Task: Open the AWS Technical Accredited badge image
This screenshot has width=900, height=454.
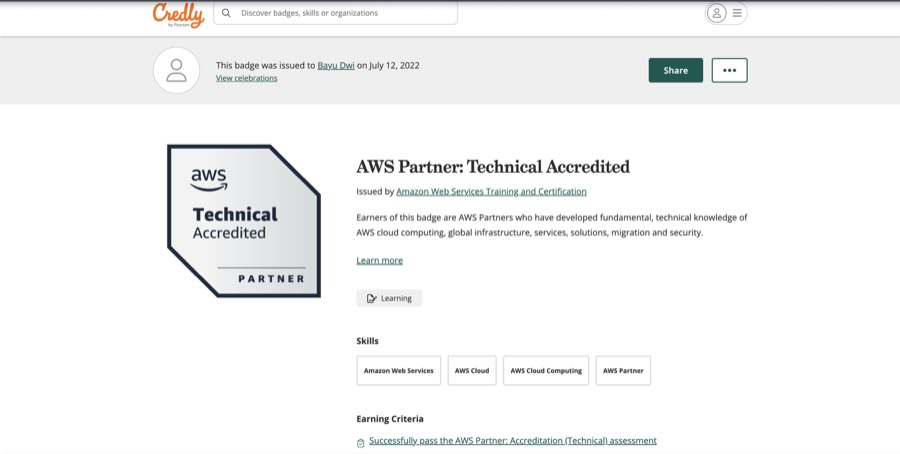Action: point(244,221)
